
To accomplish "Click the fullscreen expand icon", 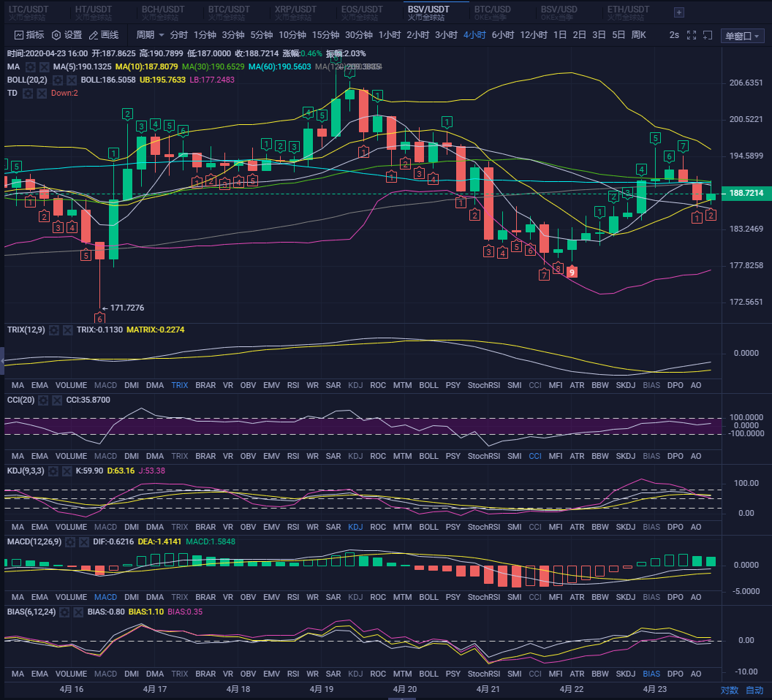I will coord(692,35).
